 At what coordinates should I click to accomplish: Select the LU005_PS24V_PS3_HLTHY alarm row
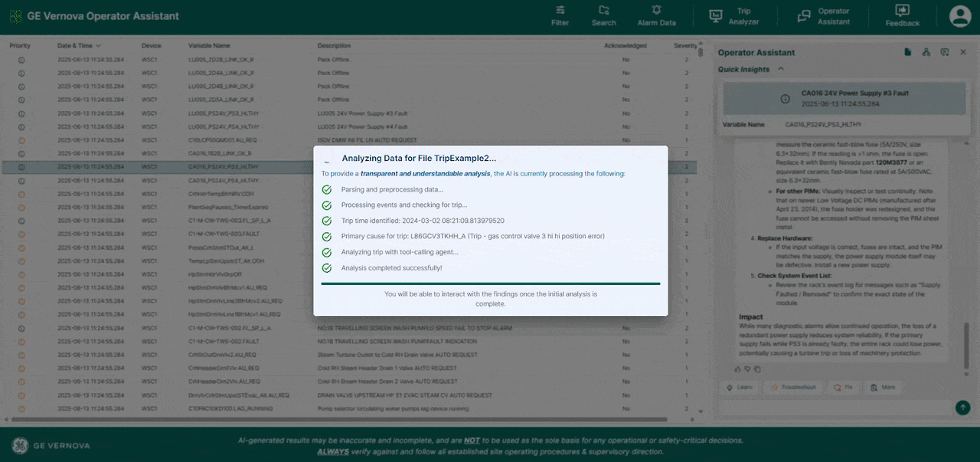tap(349, 113)
